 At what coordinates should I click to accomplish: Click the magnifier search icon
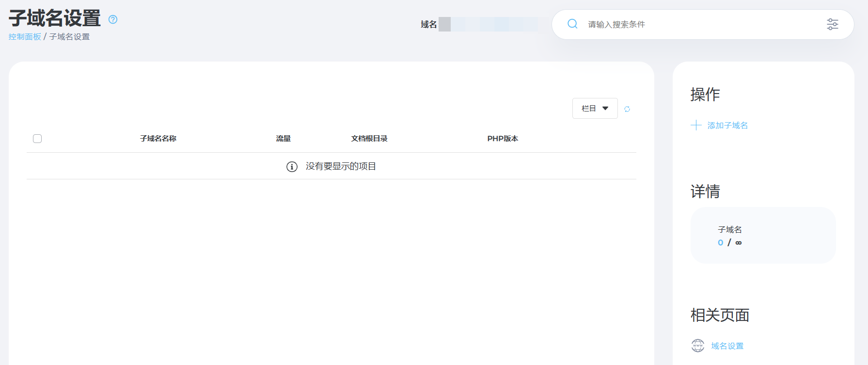pos(572,24)
